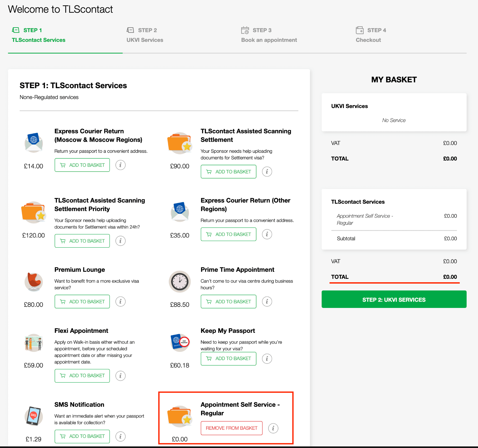This screenshot has width=478, height=448.
Task: Add SMS Notification to basket
Action: (x=82, y=436)
